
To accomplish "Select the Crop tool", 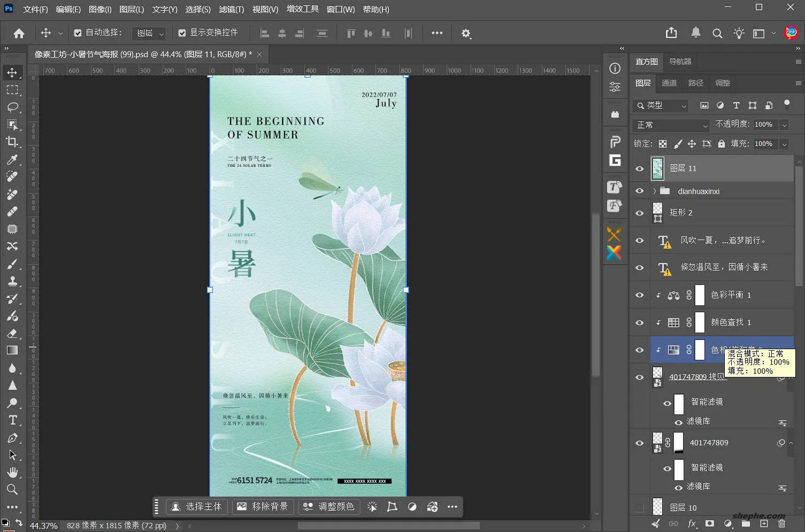I will [x=12, y=142].
